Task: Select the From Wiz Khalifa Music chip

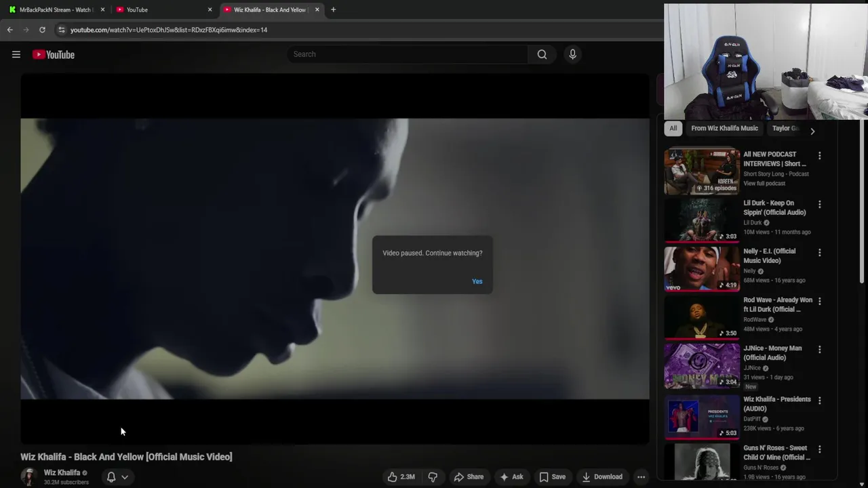Action: (724, 128)
